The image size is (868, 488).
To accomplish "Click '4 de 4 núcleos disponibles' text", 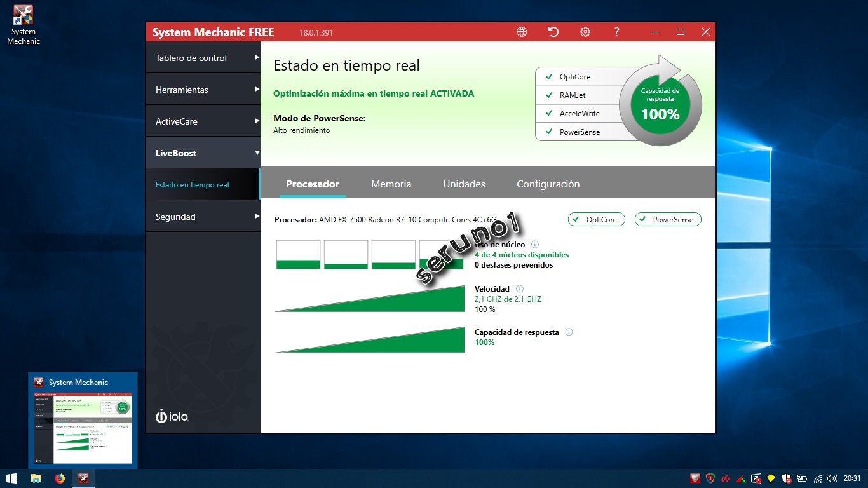I will (522, 255).
